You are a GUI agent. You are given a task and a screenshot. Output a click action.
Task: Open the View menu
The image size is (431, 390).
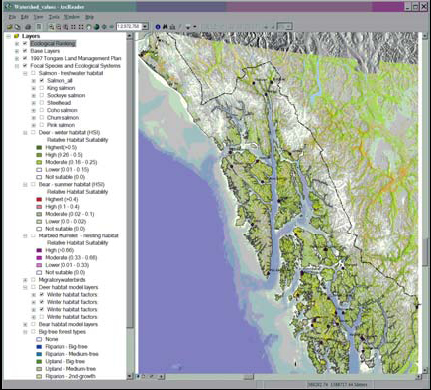coord(38,17)
